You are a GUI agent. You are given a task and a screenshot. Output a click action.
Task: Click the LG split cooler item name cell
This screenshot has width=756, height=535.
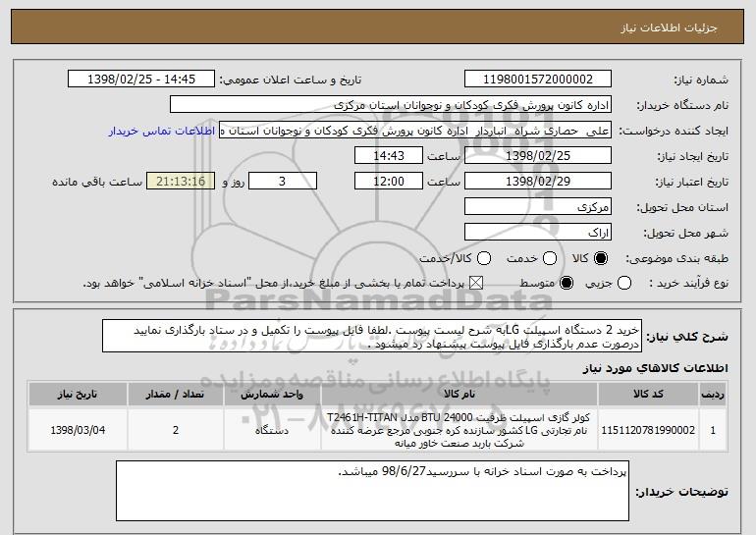click(459, 430)
